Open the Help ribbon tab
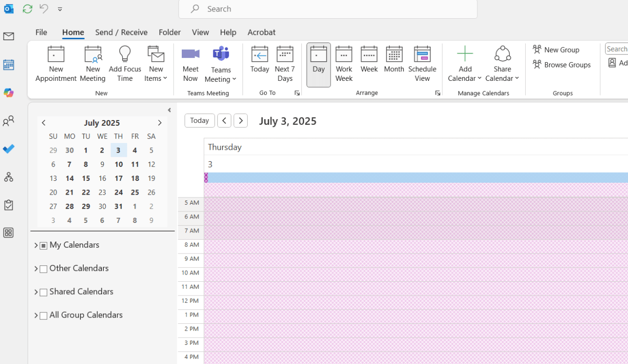 tap(228, 32)
